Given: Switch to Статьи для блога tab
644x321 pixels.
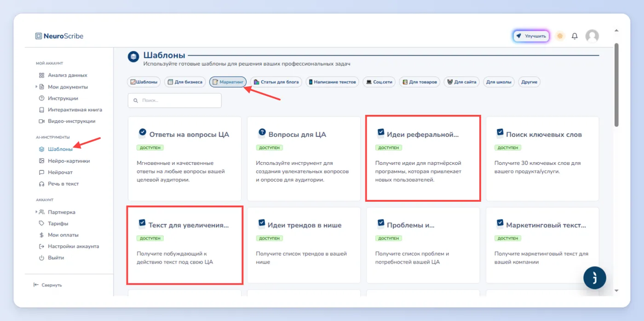Looking at the screenshot, I should (276, 82).
